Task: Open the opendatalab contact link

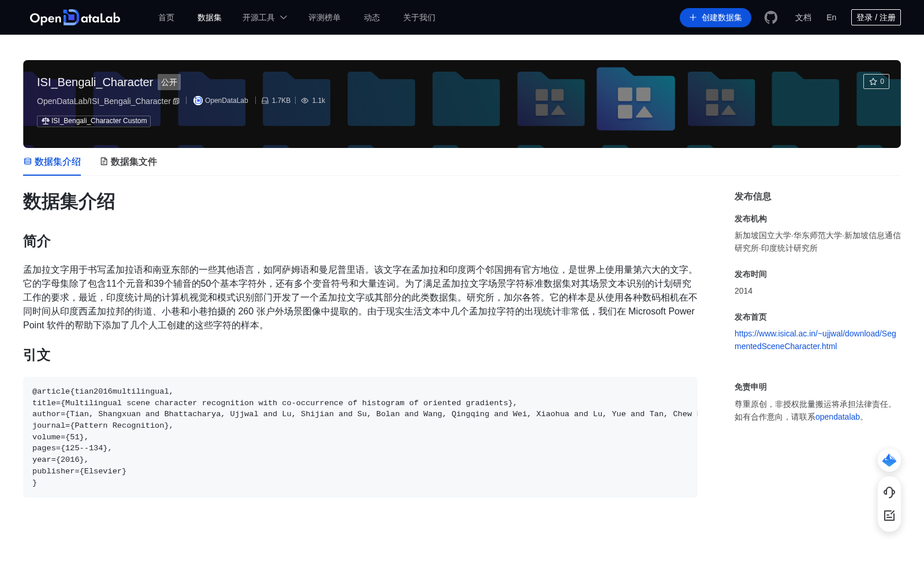Action: coord(837,417)
